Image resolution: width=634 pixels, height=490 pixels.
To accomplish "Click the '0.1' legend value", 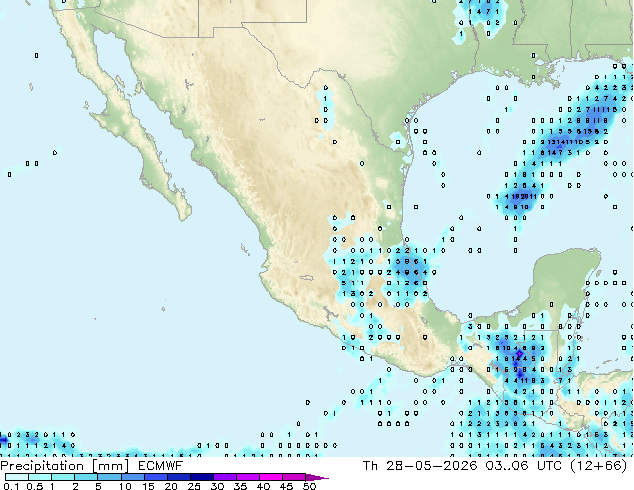I will [x=11, y=486].
